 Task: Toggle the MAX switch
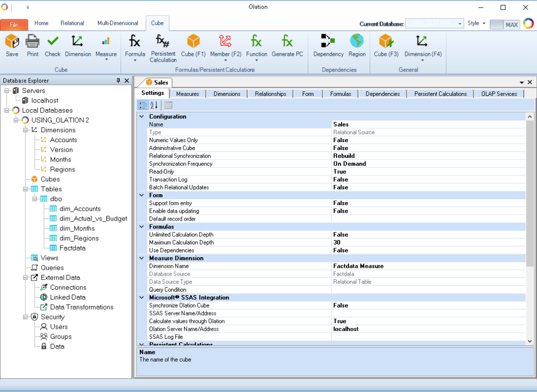(505, 24)
